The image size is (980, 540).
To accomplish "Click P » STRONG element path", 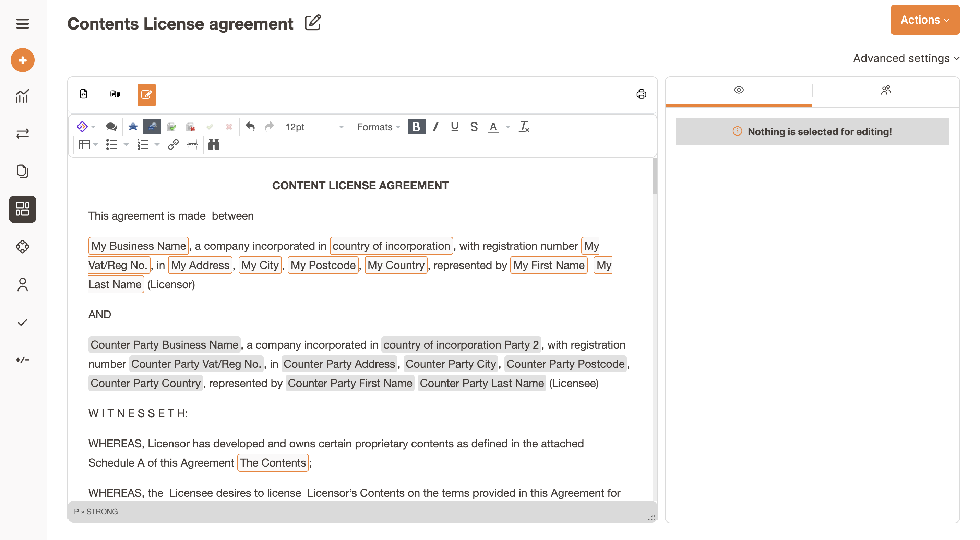I will 96,512.
